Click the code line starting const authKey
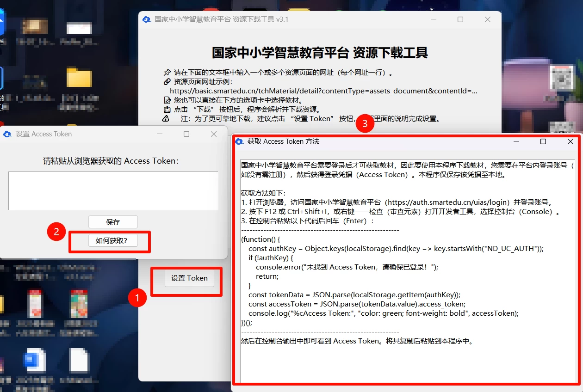The height and width of the screenshot is (392, 583). (396, 249)
